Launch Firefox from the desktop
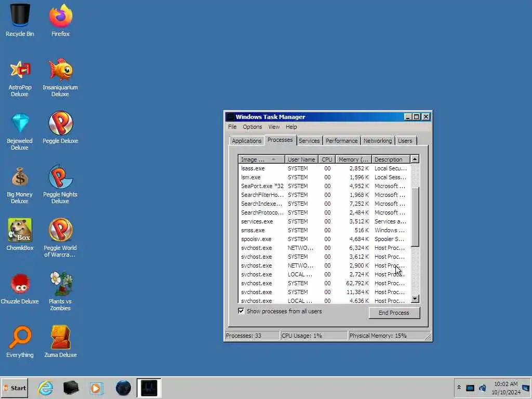Screen dimensions: 532x399 (60, 20)
